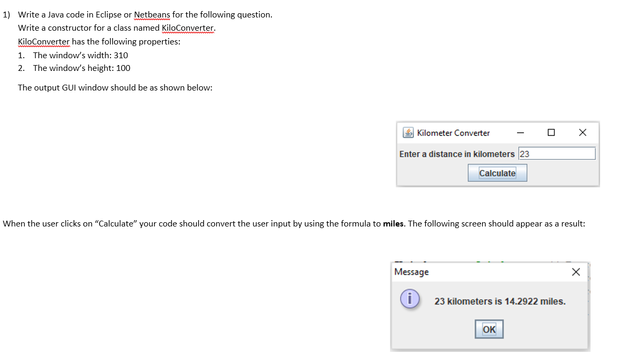Close the Message dialog
Image resolution: width=644 pixels, height=354 pixels.
click(x=576, y=272)
